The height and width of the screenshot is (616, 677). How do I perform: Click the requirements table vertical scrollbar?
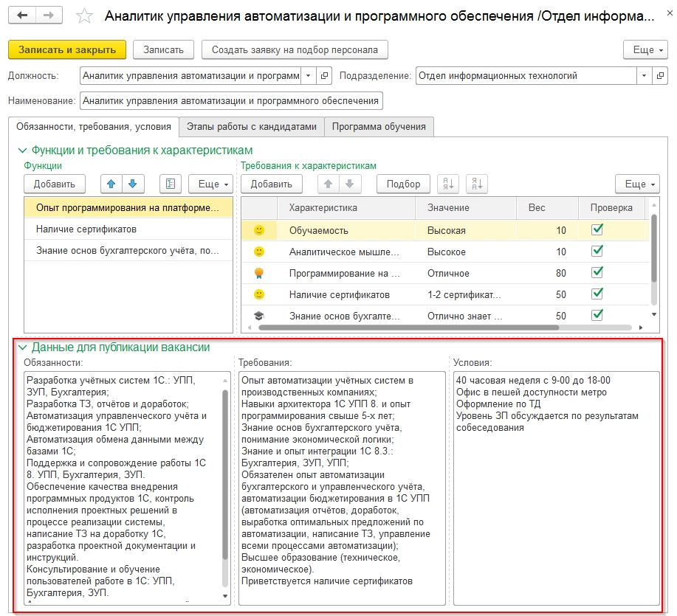click(x=653, y=248)
